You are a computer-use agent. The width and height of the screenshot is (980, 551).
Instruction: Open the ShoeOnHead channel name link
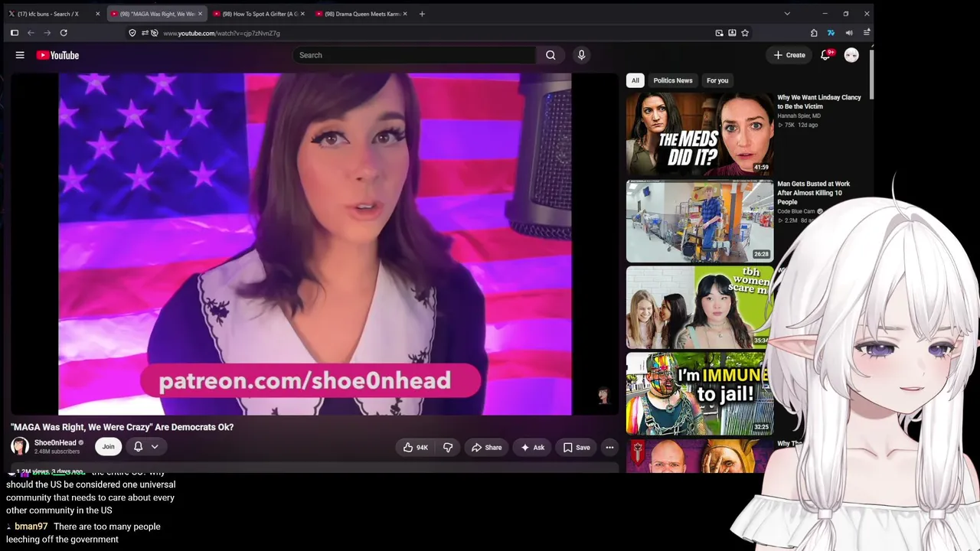[x=55, y=442]
